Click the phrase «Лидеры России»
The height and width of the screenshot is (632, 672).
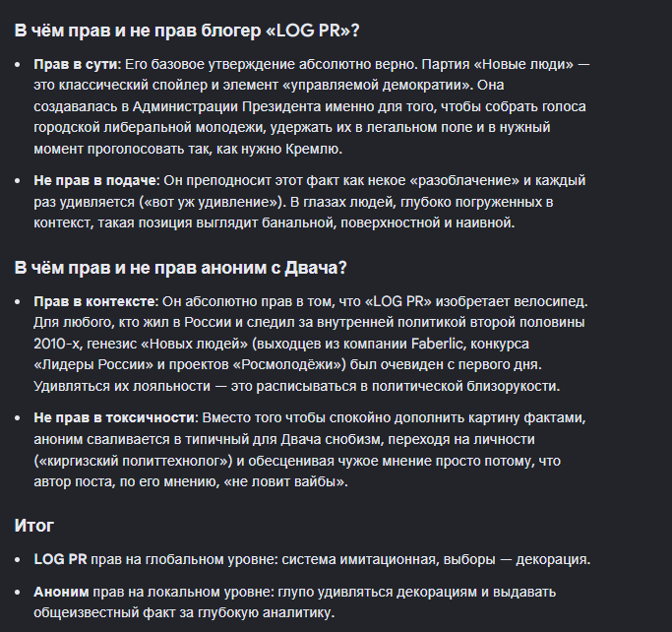[x=93, y=365]
